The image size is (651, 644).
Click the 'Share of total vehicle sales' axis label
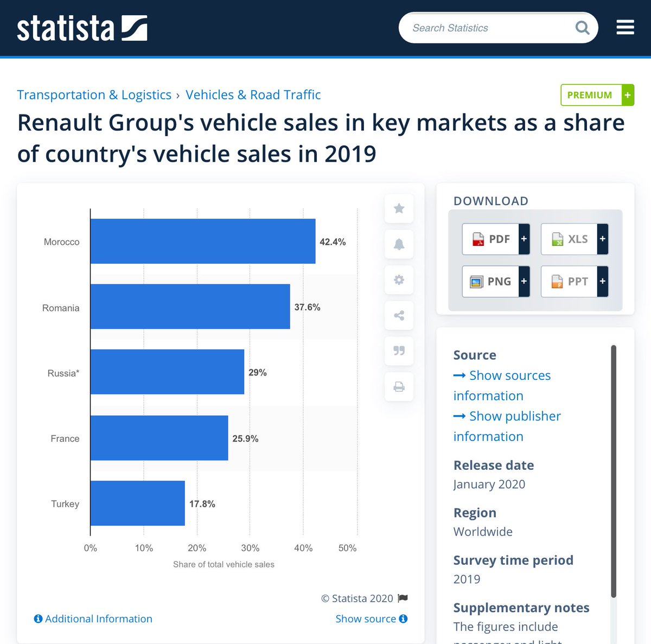tap(224, 564)
